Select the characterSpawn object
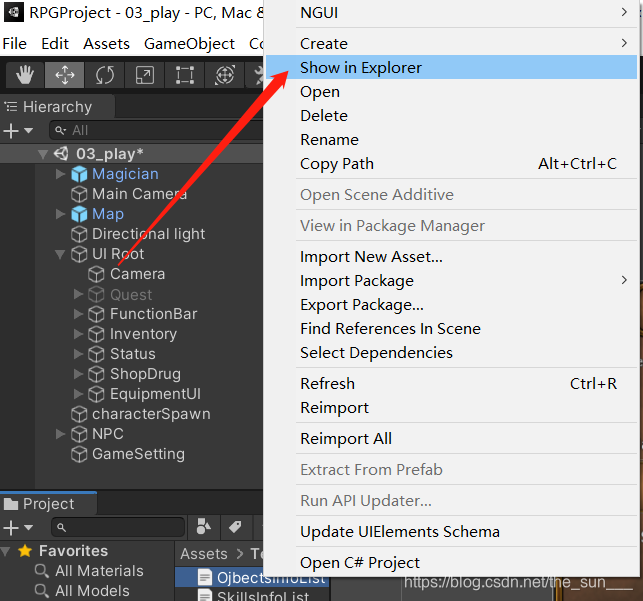Viewport: 643px width, 601px height. point(151,414)
